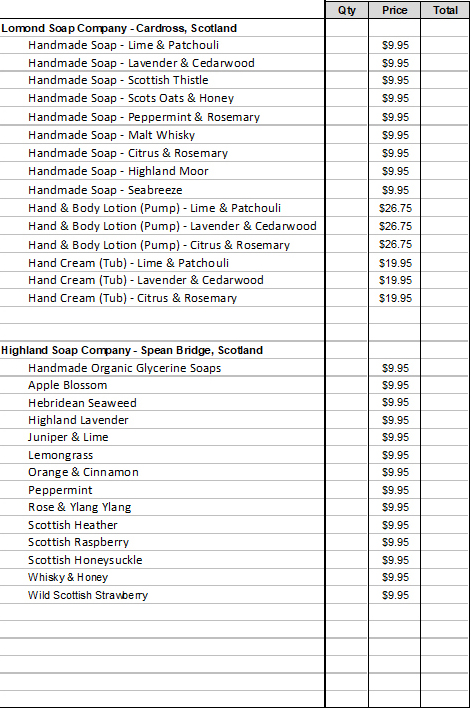Viewport: 471px width, 709px height.
Task: Select the Highland Soap Company heading cell
Action: point(162,350)
